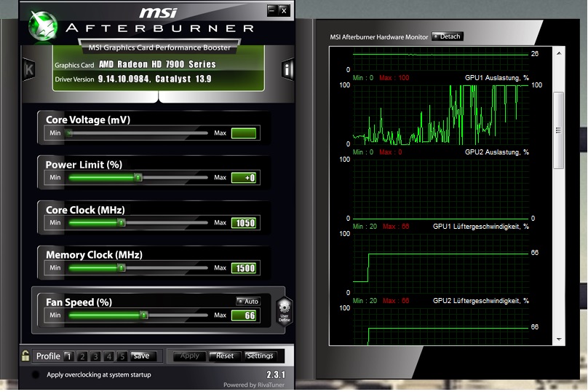The image size is (588, 392).
Task: Click the Powered by RivaTuner text
Action: [x=254, y=385]
